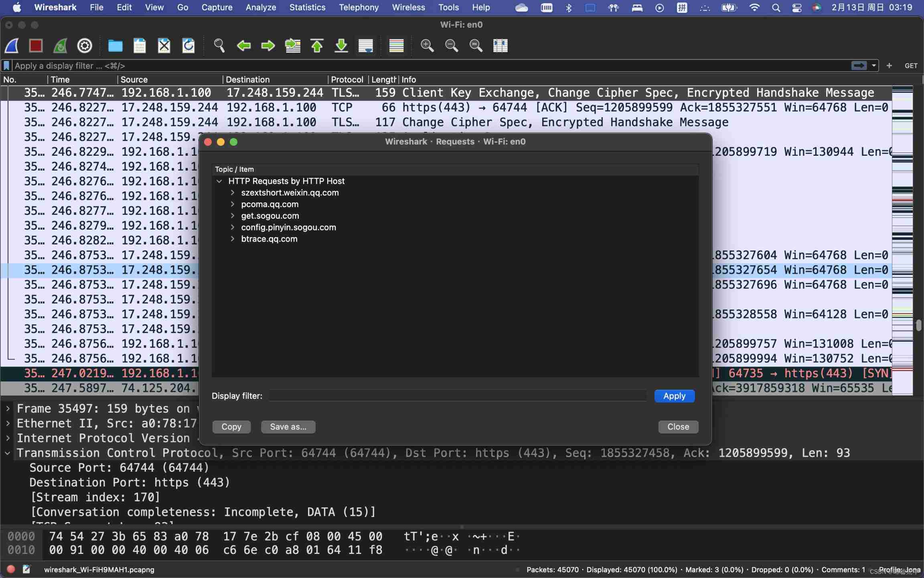The image size is (924, 578).
Task: Go forward in packet history
Action: 268,46
